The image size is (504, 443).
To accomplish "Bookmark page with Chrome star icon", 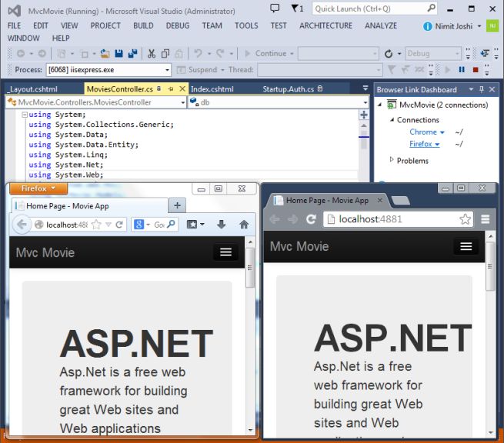I will 465,219.
